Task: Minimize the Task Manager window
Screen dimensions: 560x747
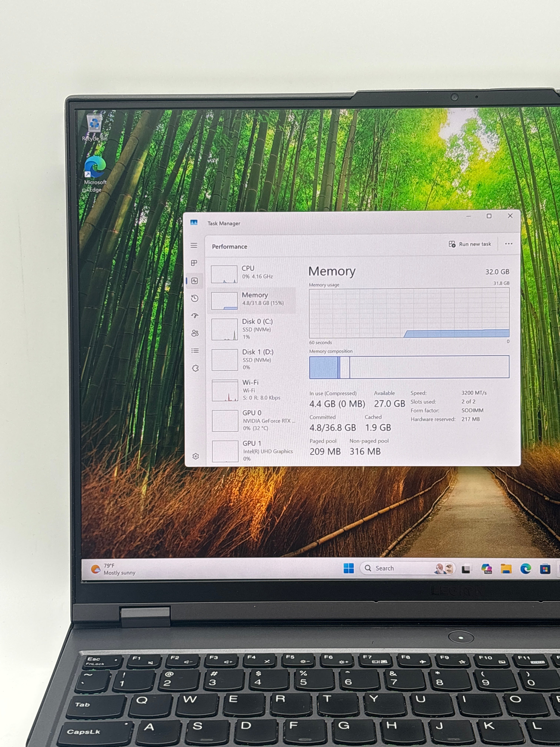Action: 468,216
